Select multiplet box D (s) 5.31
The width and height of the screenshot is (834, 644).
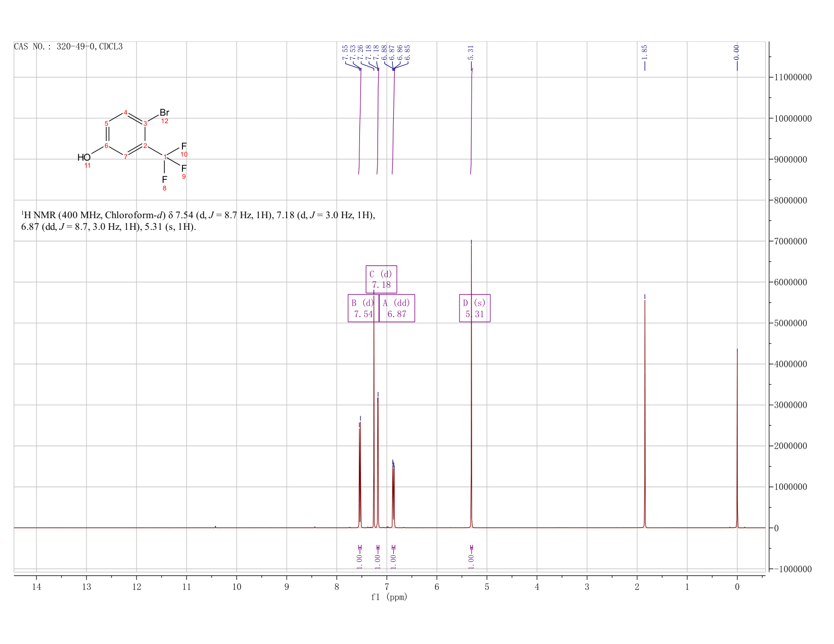click(475, 308)
